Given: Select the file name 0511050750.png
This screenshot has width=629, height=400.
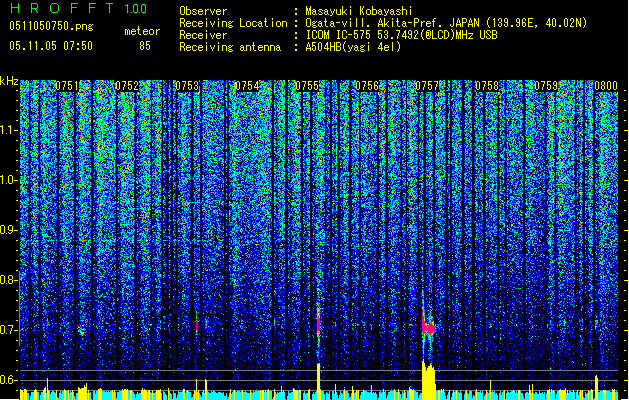Looking at the screenshot, I should pyautogui.click(x=51, y=26).
